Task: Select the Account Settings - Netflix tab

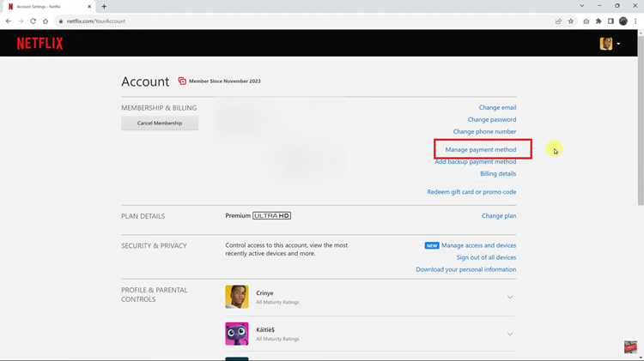Action: point(48,7)
